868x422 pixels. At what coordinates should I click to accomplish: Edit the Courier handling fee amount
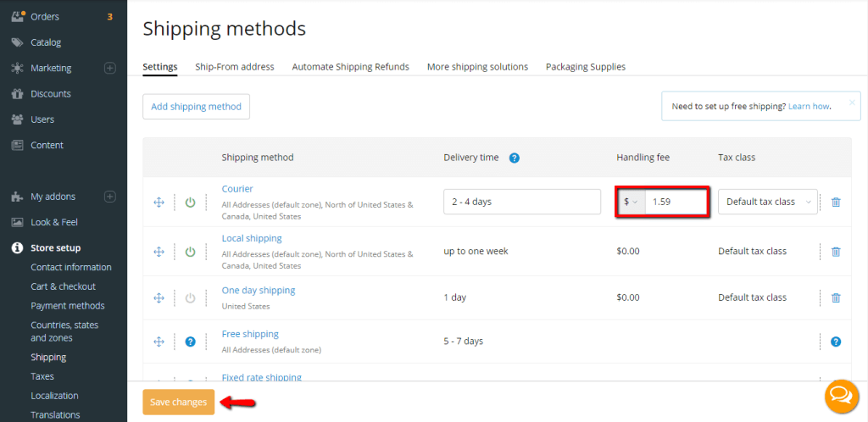pos(676,202)
